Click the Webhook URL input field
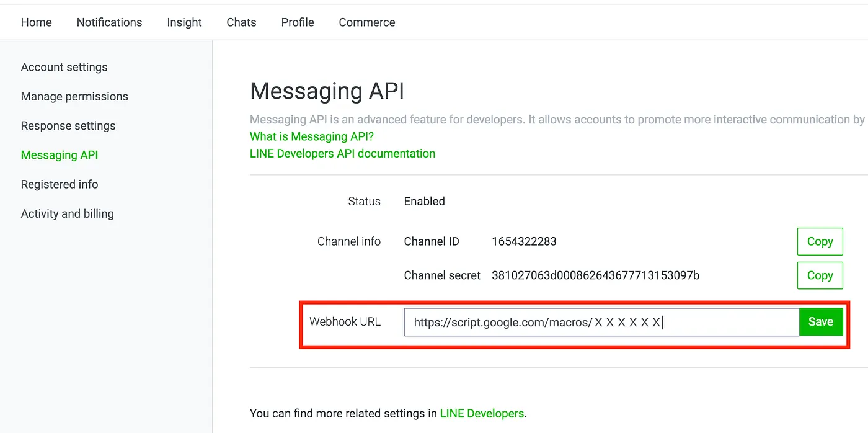This screenshot has width=868, height=433. tap(601, 322)
